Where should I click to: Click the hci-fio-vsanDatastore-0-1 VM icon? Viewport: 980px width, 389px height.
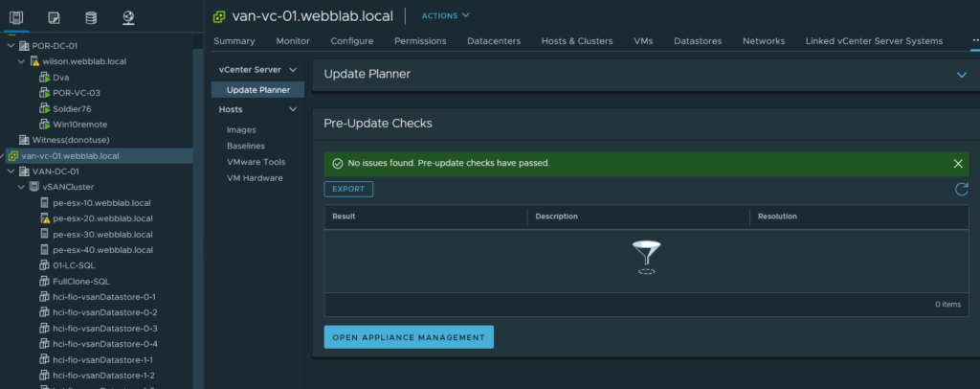pos(44,297)
